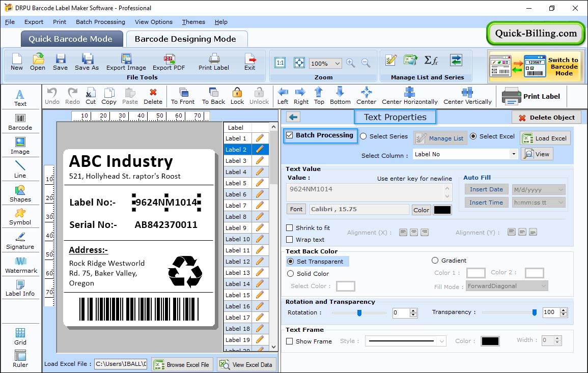
Task: Click the back arrow in properties panel
Action: click(293, 117)
